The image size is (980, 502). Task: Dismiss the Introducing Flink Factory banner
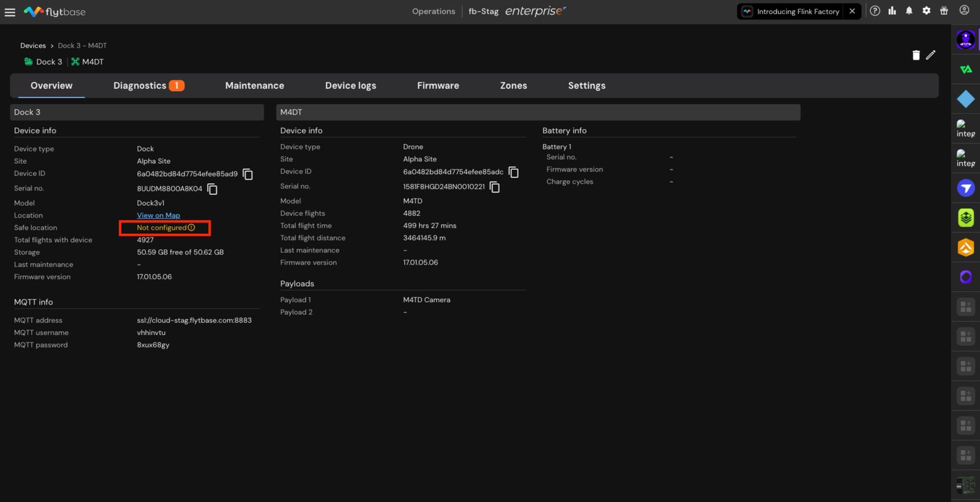(x=852, y=11)
